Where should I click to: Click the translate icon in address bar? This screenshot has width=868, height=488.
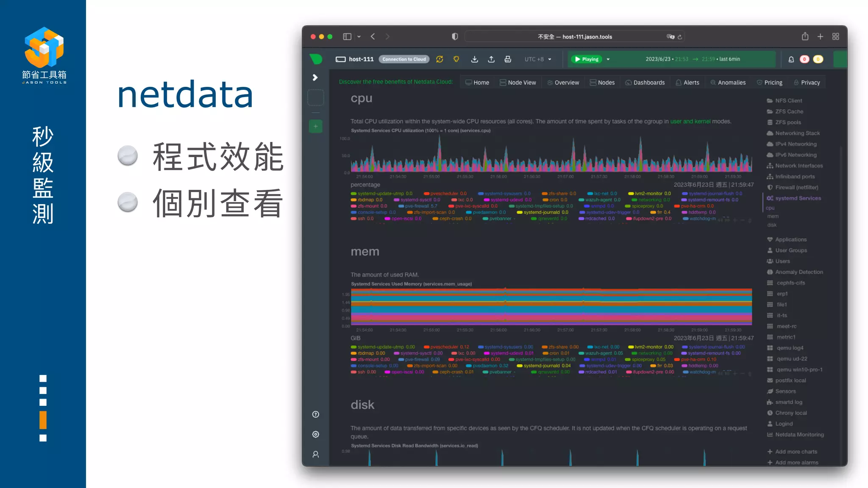(x=670, y=37)
